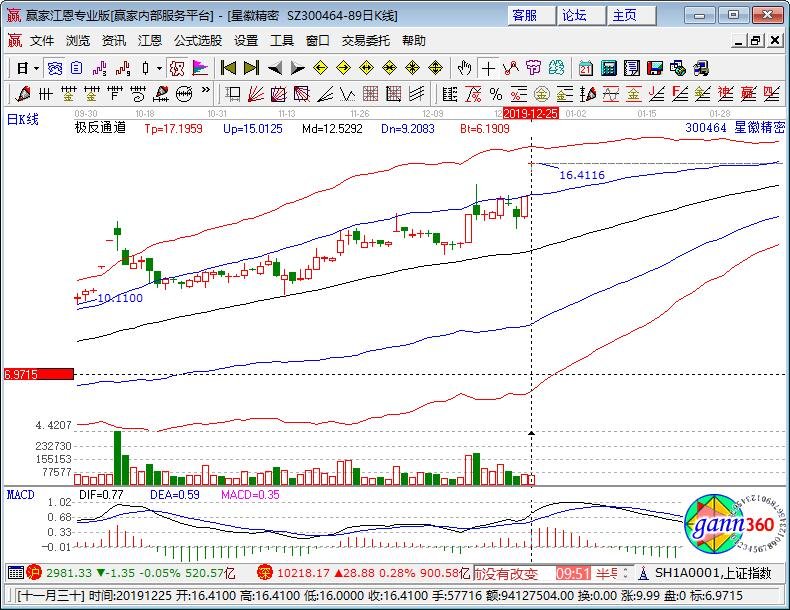Screen dimensions: 790x610
Task: Click the 论坛 button
Action: [x=580, y=16]
